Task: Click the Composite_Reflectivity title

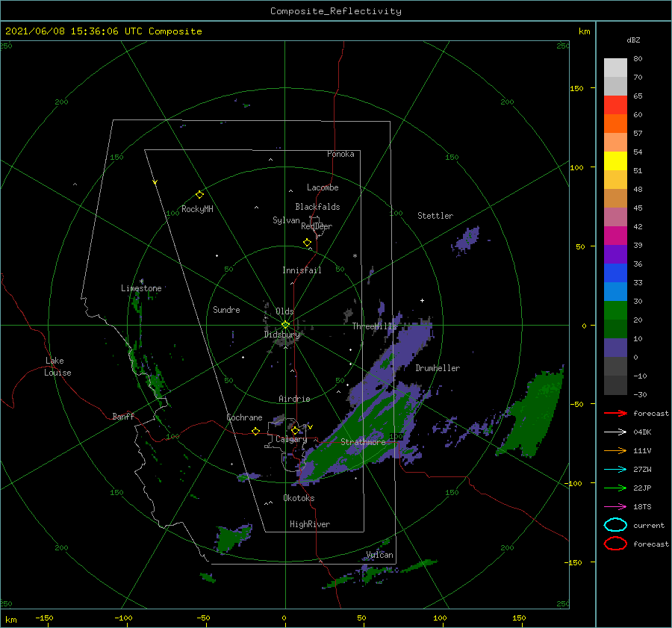Action: (335, 11)
